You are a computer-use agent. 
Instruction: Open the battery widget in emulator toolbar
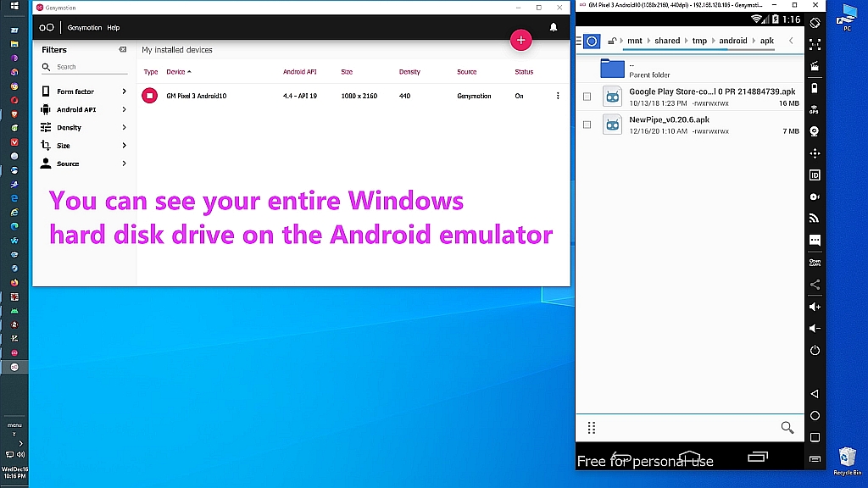[815, 88]
